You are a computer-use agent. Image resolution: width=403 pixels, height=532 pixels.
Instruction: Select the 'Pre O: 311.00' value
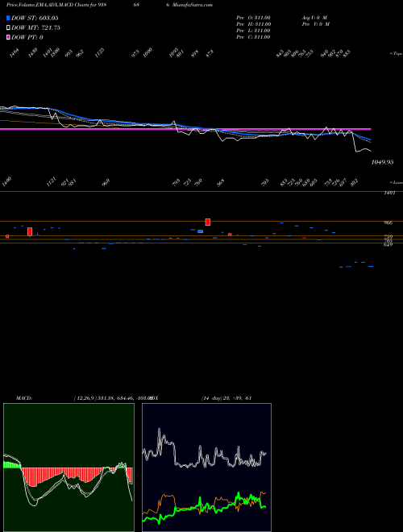[253, 18]
